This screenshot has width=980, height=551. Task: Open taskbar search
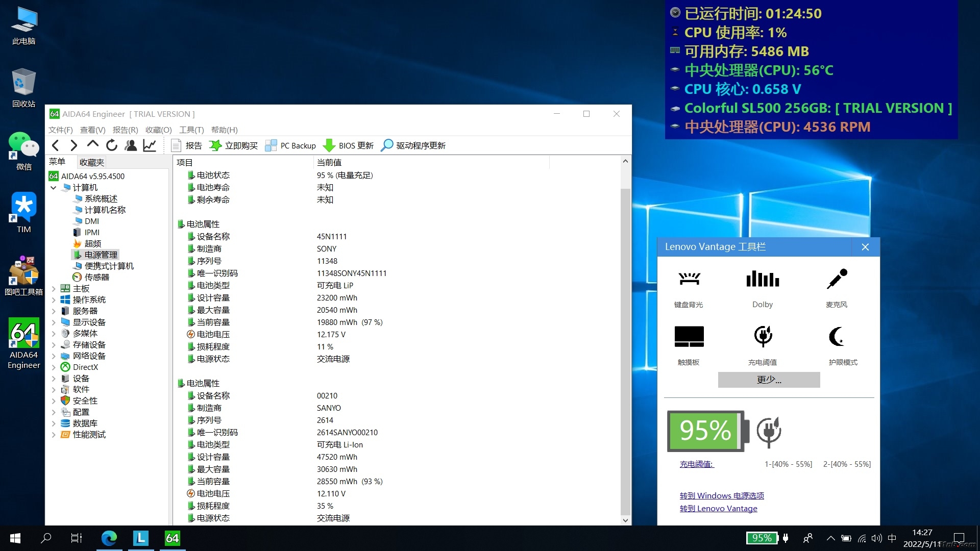[46, 538]
